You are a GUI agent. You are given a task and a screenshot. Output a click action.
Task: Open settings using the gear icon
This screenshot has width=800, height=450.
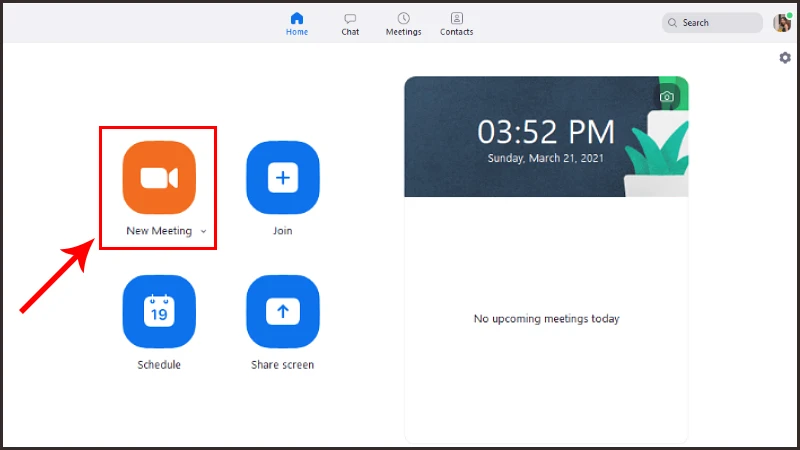(x=785, y=58)
